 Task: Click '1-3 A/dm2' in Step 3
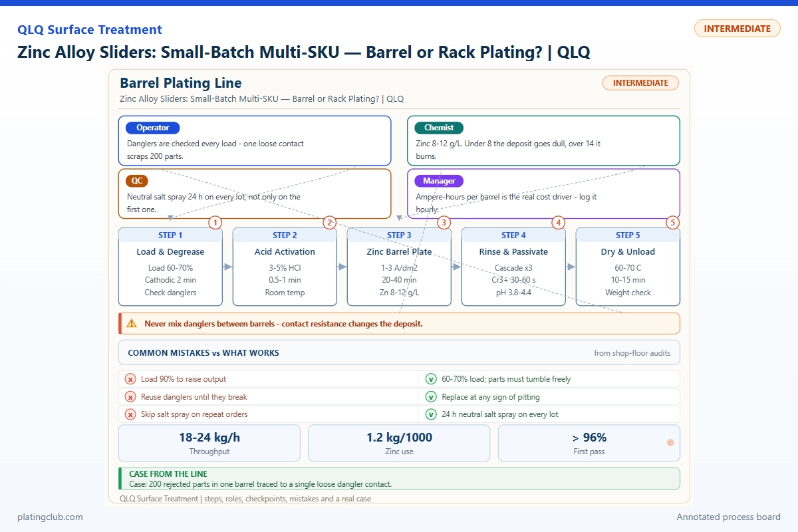(399, 268)
